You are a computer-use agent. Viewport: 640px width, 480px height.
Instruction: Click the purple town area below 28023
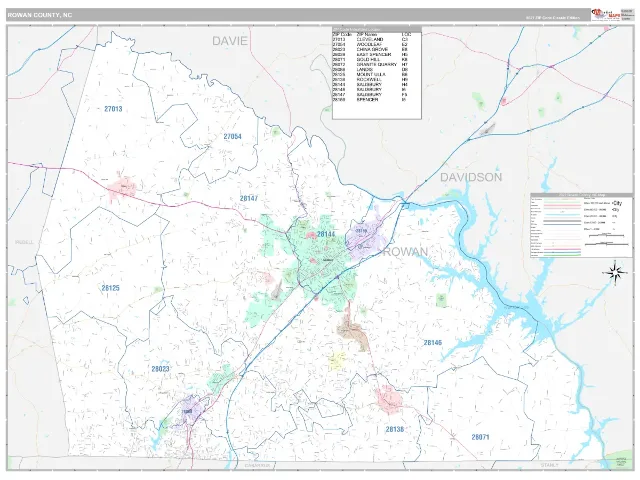(192, 410)
